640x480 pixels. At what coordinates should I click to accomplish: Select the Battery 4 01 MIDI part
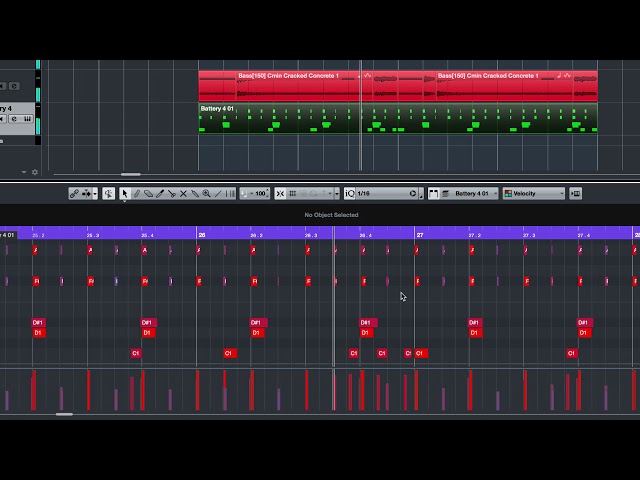(x=398, y=118)
